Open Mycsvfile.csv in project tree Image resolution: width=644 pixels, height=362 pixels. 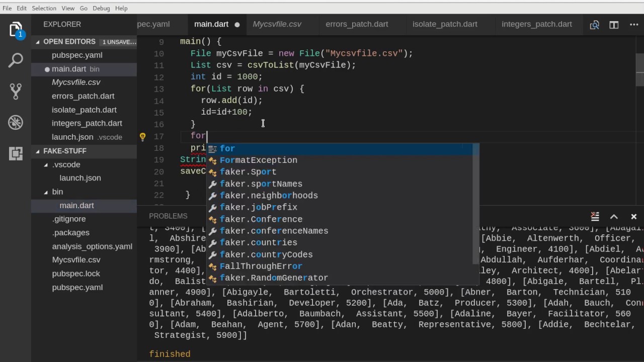pos(84,260)
